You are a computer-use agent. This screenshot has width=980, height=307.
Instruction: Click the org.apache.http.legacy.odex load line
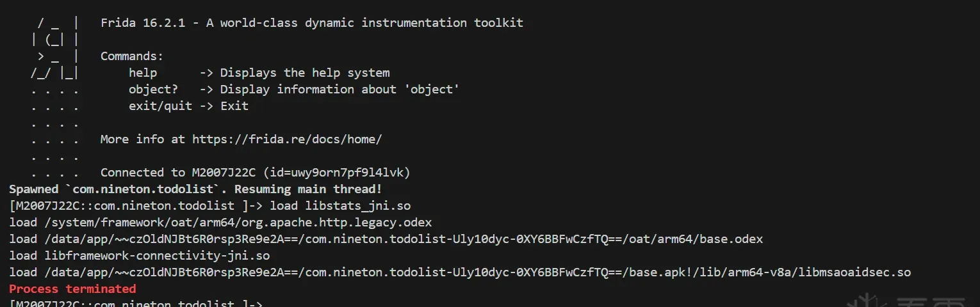[x=220, y=223]
